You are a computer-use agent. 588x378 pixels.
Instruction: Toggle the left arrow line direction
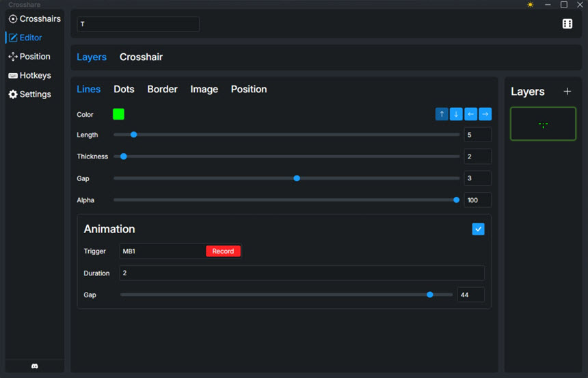[x=470, y=114]
